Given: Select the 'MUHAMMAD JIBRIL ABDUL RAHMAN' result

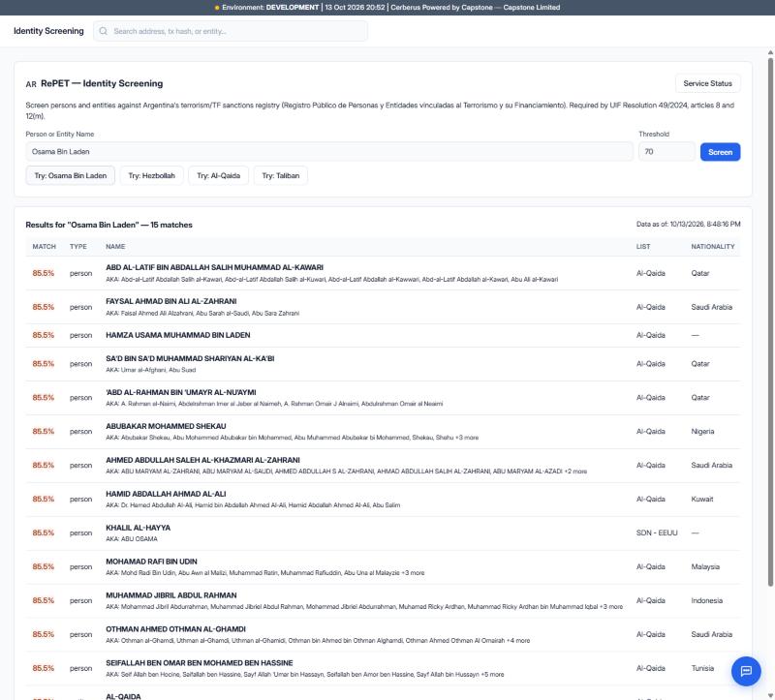Looking at the screenshot, I should click(x=383, y=600).
